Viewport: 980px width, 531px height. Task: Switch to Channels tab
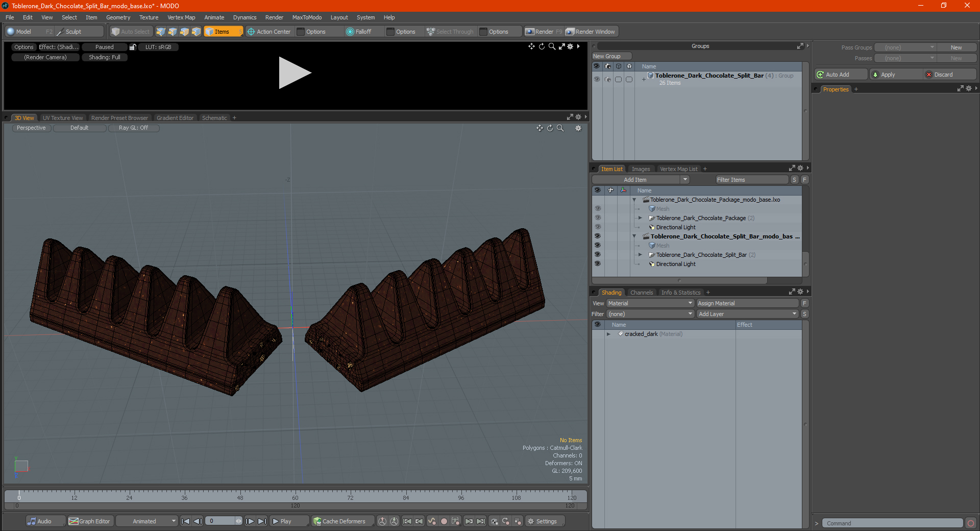click(x=641, y=293)
